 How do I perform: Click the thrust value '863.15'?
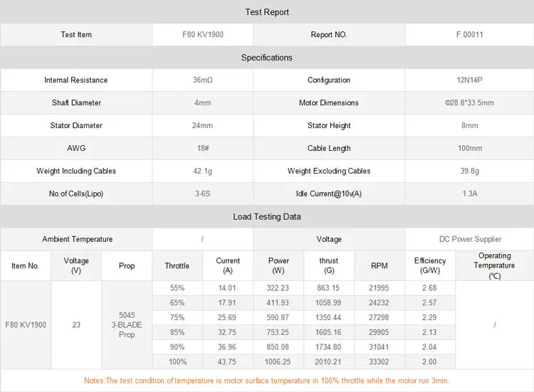[328, 288]
